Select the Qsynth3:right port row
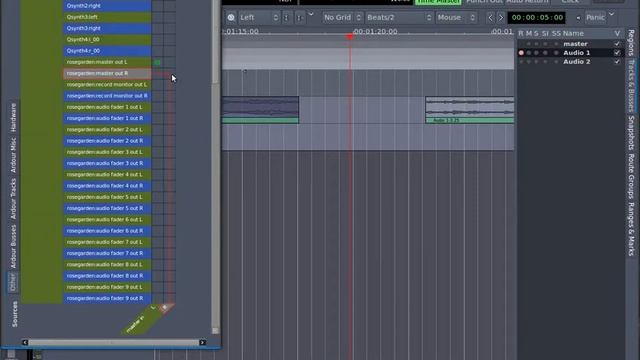The height and width of the screenshot is (360, 640). (x=107, y=28)
